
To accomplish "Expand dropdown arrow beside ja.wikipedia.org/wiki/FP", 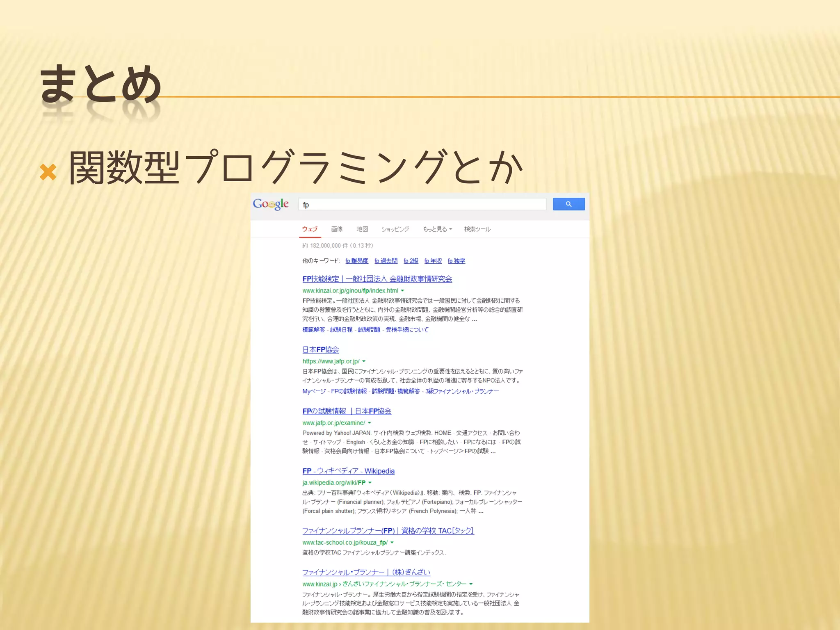I will 370,483.
